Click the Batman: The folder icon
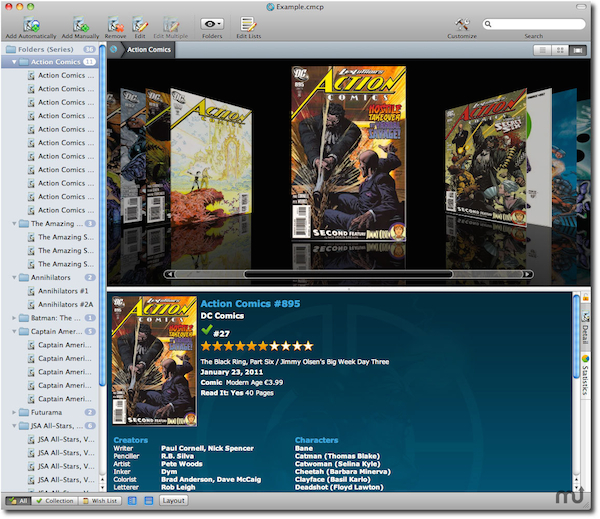 coord(24,318)
